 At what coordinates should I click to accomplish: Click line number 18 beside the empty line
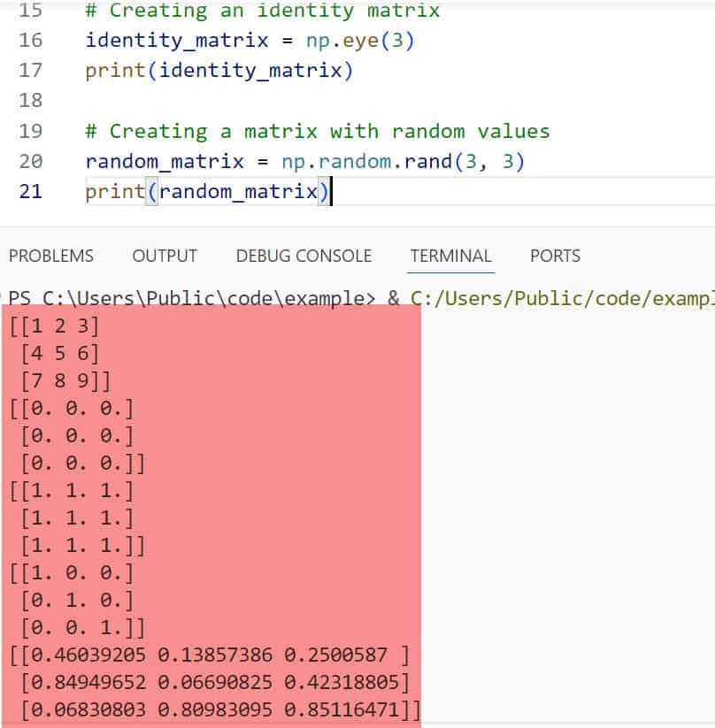coord(30,100)
